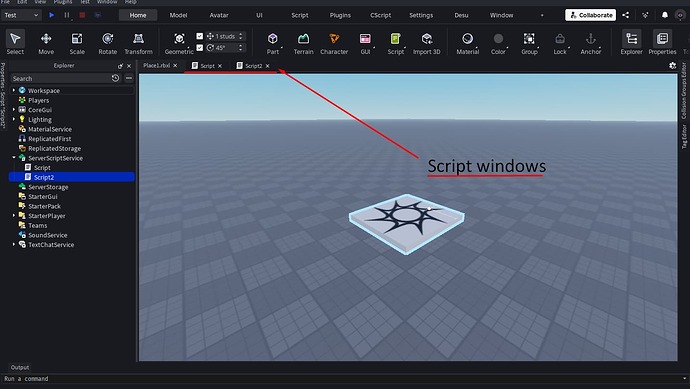Image resolution: width=690 pixels, height=389 pixels.
Task: Adjust the 45° rotation increment stepper
Action: coord(240,48)
